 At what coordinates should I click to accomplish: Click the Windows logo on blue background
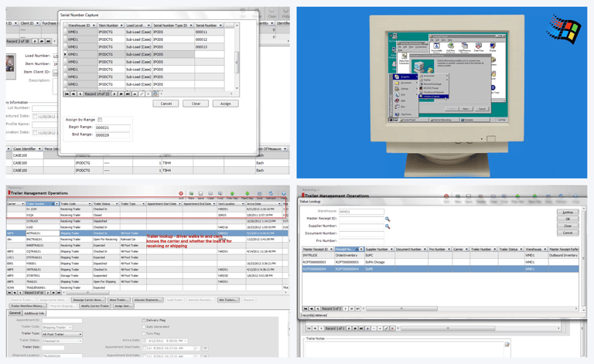click(x=563, y=29)
